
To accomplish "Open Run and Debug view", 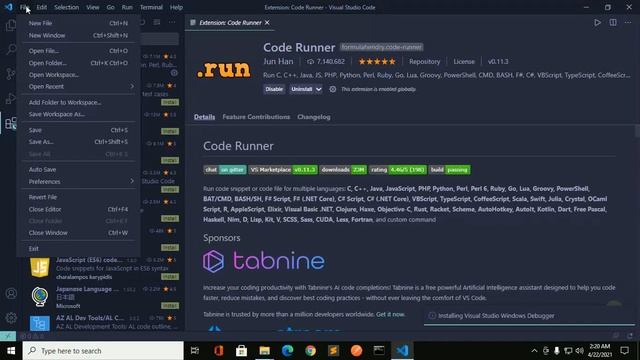I will point(11,98).
